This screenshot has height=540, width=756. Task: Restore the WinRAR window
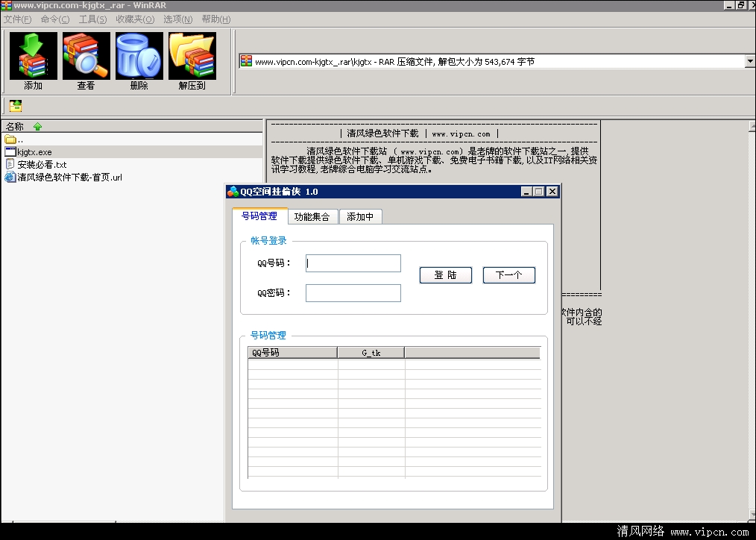coord(741,5)
